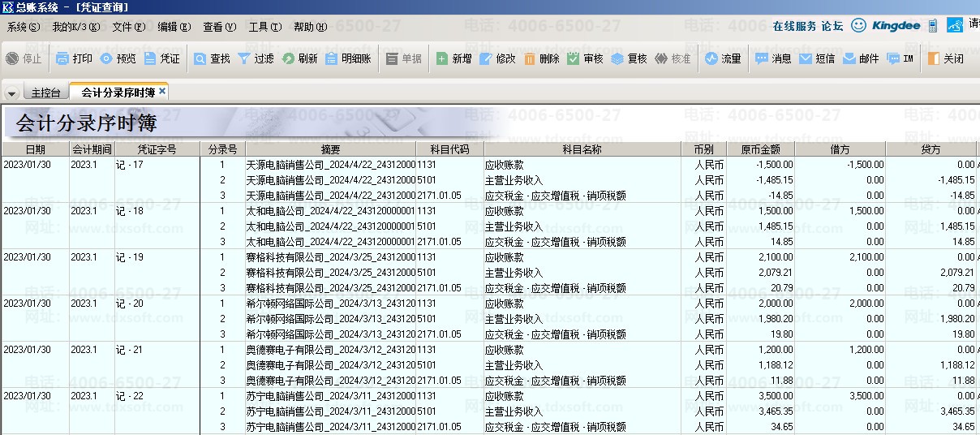980x435 pixels.
Task: Open the 论坛 forum link
Action: (x=832, y=26)
